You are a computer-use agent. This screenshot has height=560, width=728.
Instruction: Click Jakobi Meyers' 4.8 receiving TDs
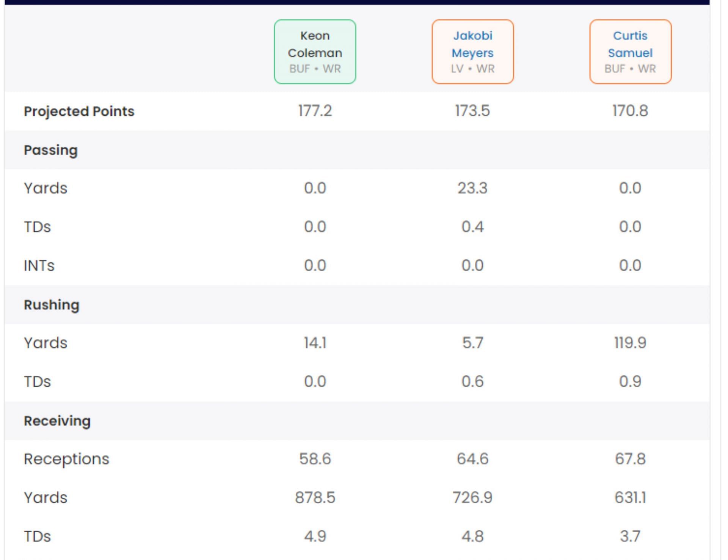coord(472,536)
